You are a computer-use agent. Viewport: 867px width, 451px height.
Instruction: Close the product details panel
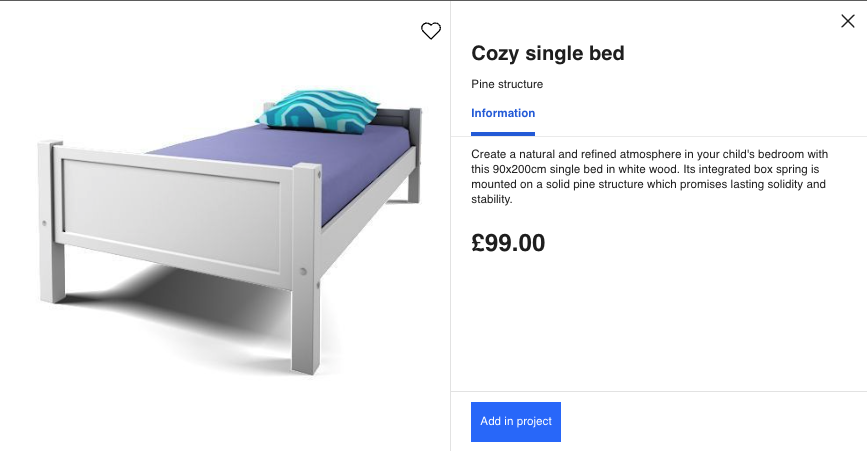[x=848, y=21]
